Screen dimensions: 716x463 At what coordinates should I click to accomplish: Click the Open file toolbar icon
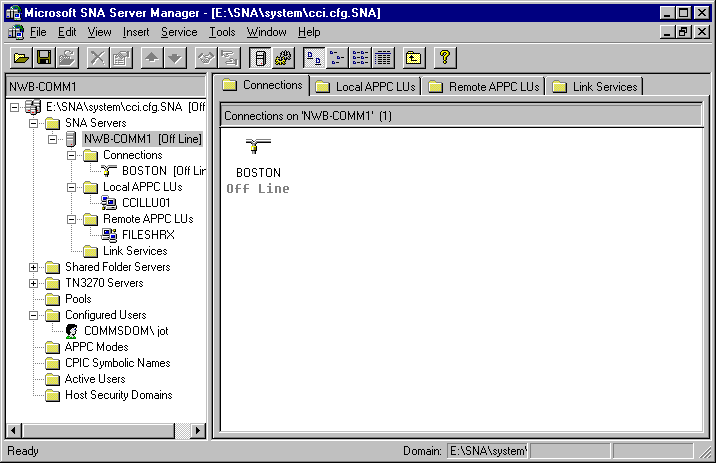20,58
